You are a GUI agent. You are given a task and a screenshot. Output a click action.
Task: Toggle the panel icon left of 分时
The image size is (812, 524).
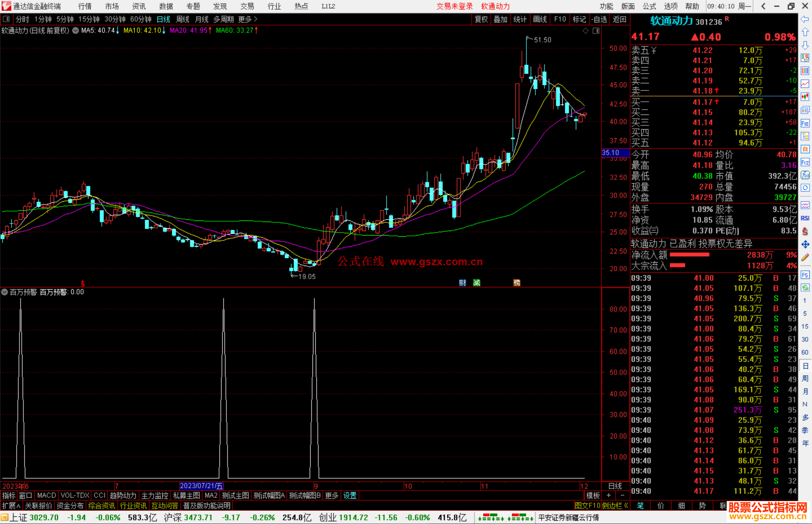tap(6, 19)
